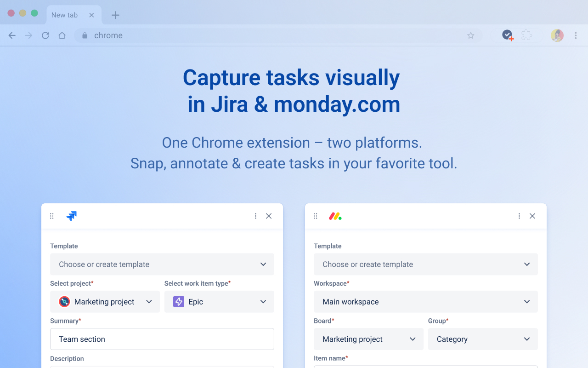The width and height of the screenshot is (588, 368).
Task: Expand the Board dropdown for Marketing project
Action: pos(368,339)
